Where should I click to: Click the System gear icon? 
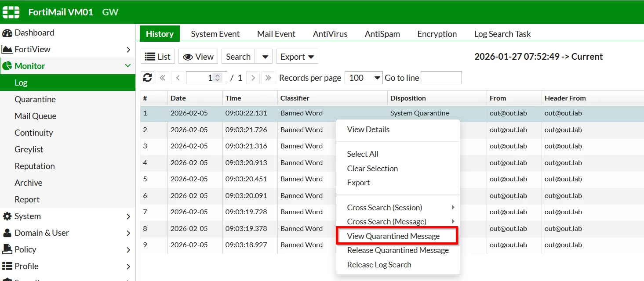coord(7,216)
